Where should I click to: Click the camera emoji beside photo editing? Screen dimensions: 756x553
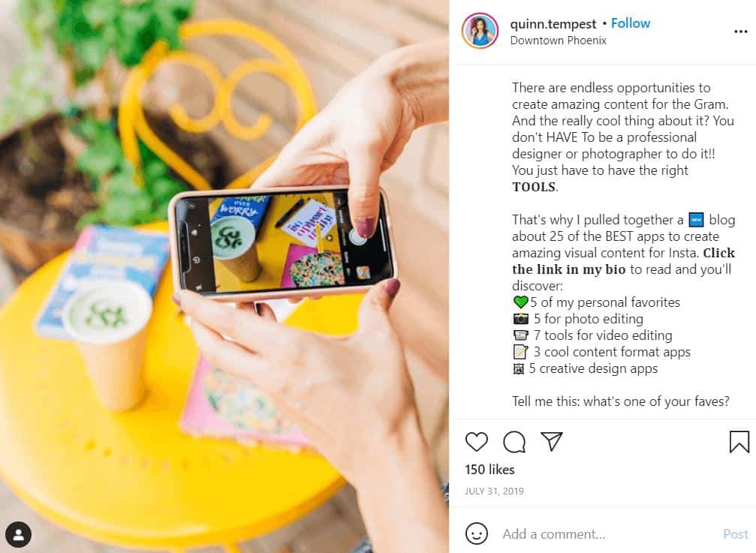520,319
